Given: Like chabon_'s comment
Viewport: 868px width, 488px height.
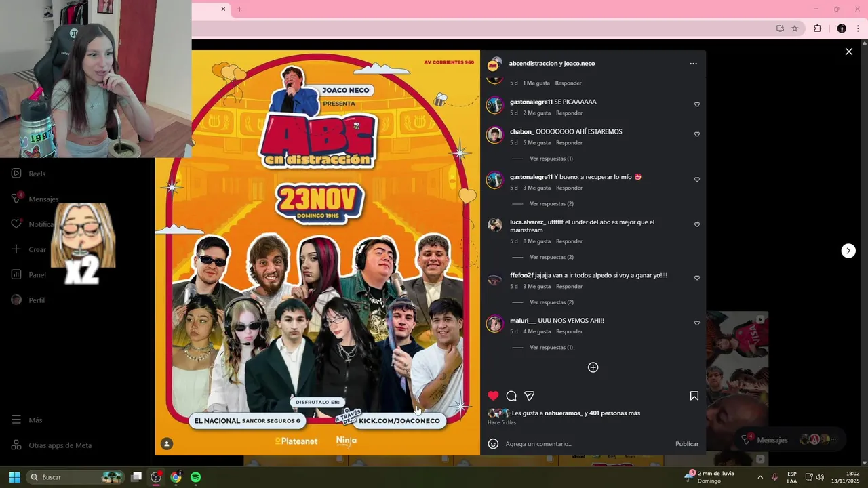Looking at the screenshot, I should [x=696, y=134].
